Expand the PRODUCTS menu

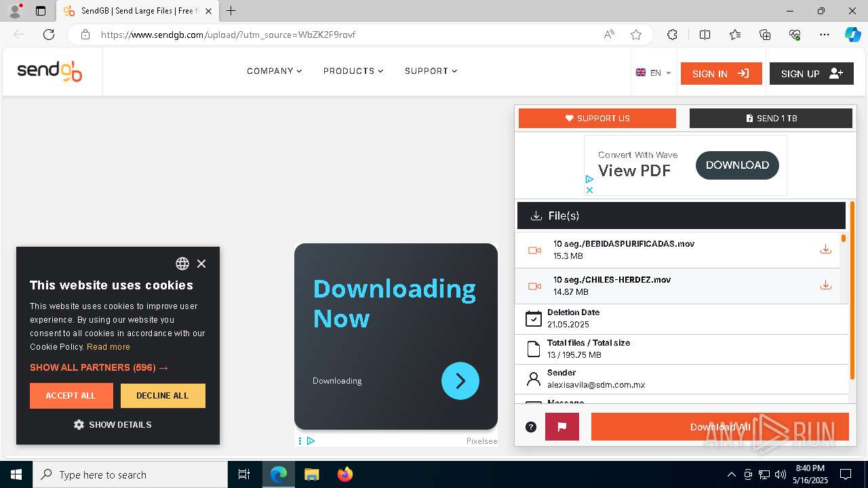pyautogui.click(x=353, y=71)
